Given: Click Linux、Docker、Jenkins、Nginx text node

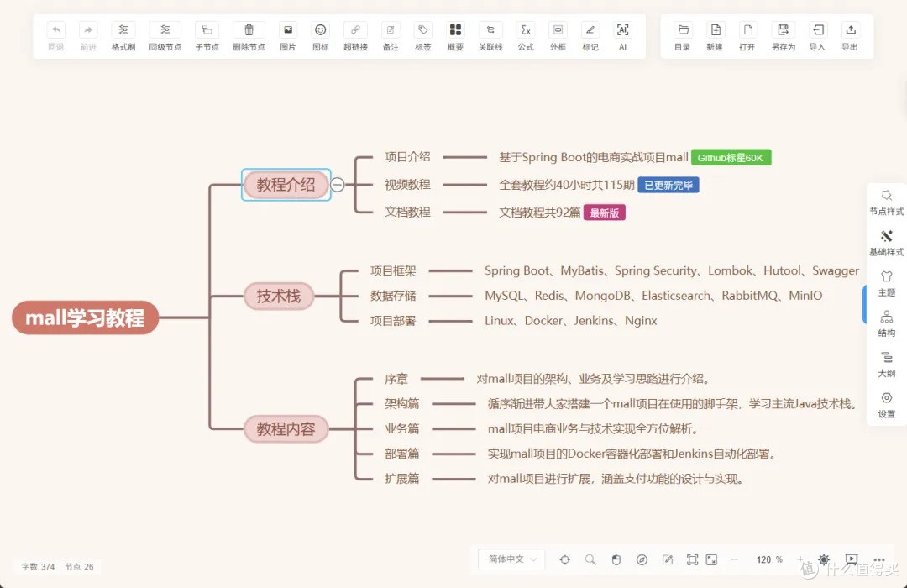Looking at the screenshot, I should click(571, 321).
